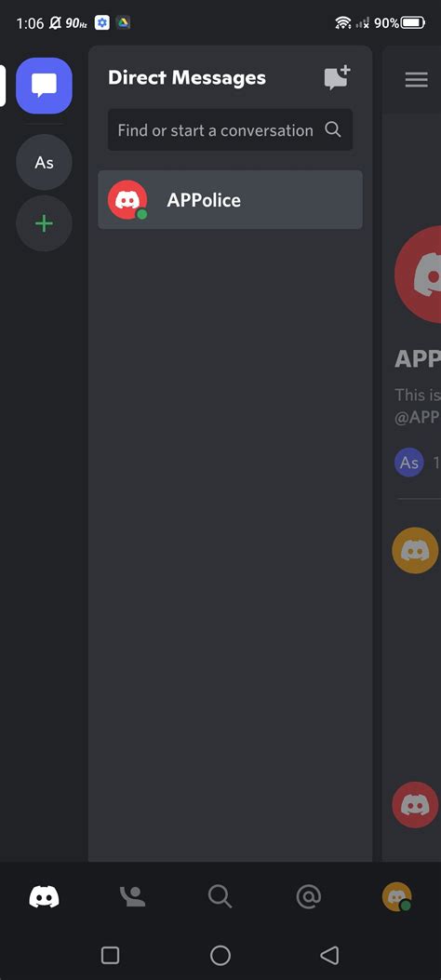This screenshot has width=441, height=980.
Task: Open the Friends tab in bottom bar
Action: tap(132, 897)
